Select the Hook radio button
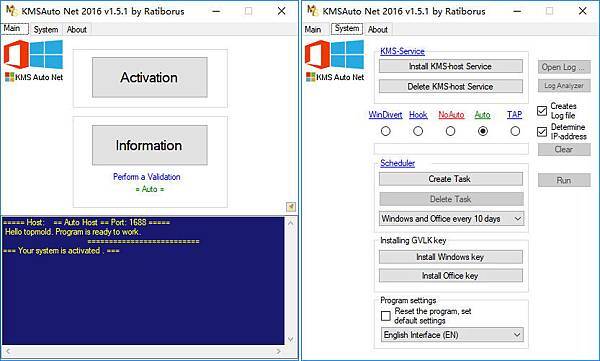The height and width of the screenshot is (361, 600). click(418, 131)
